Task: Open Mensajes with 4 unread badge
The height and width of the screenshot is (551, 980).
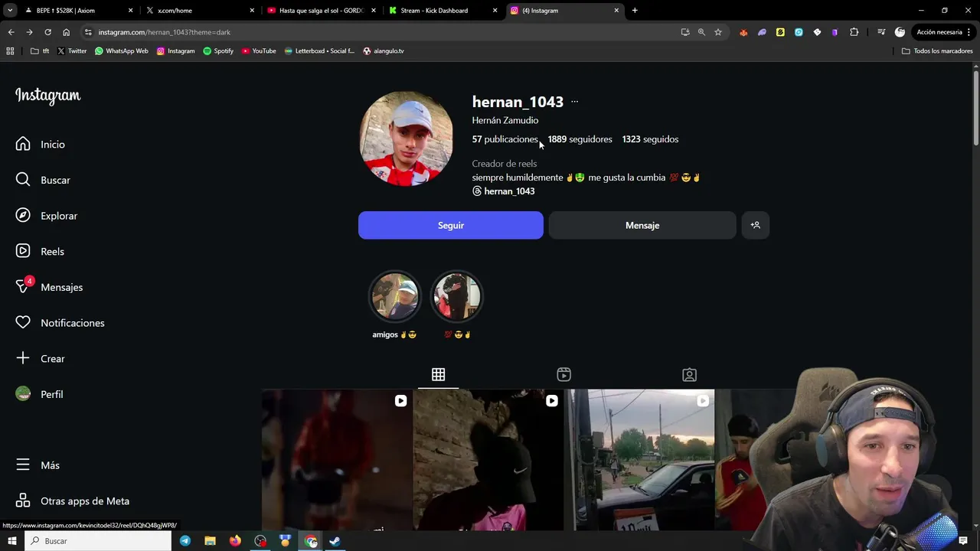Action: [49, 287]
